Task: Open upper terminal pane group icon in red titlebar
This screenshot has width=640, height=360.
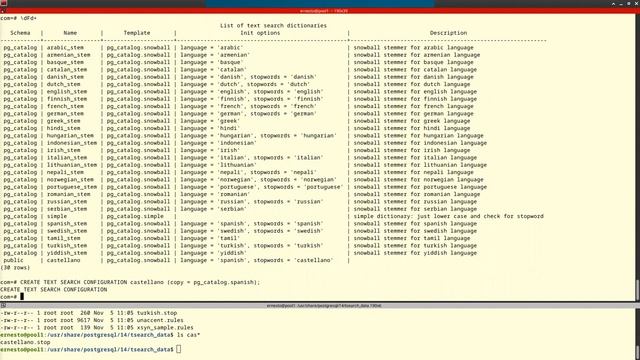Action: pos(3,11)
